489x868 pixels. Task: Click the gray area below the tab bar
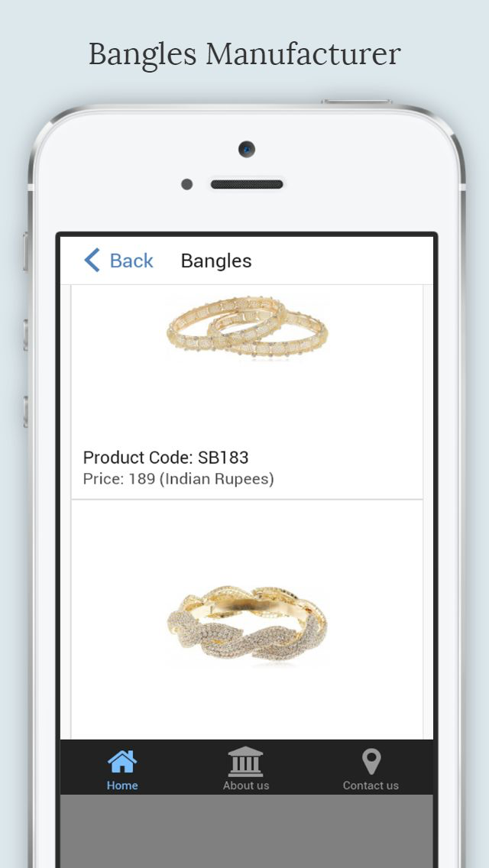[x=247, y=831]
